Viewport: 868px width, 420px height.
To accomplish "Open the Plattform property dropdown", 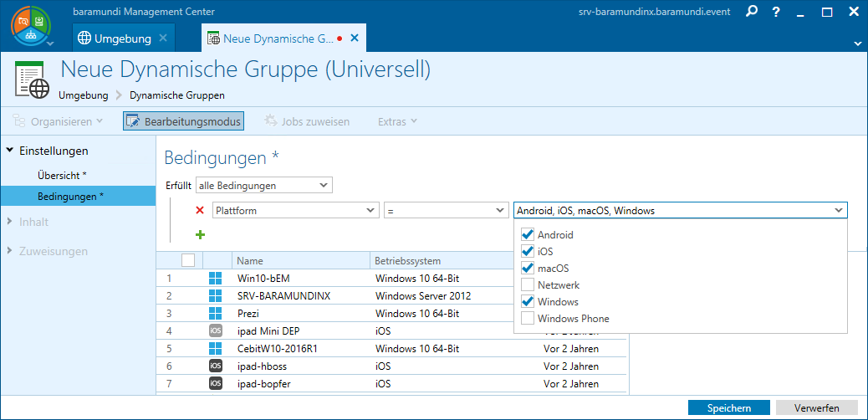I will point(296,211).
